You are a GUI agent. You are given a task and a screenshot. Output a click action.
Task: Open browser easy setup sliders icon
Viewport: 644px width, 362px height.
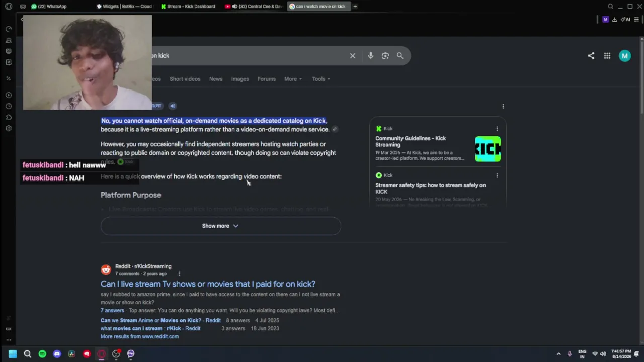tap(636, 20)
